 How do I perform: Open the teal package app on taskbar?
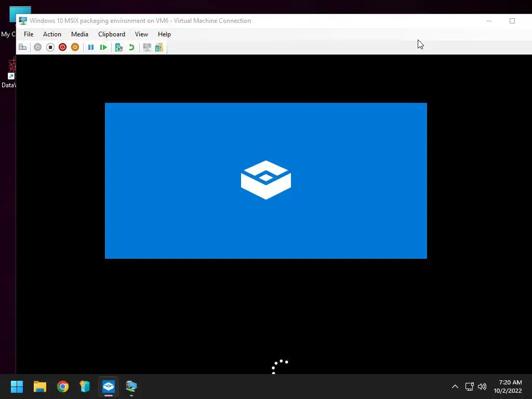point(85,387)
